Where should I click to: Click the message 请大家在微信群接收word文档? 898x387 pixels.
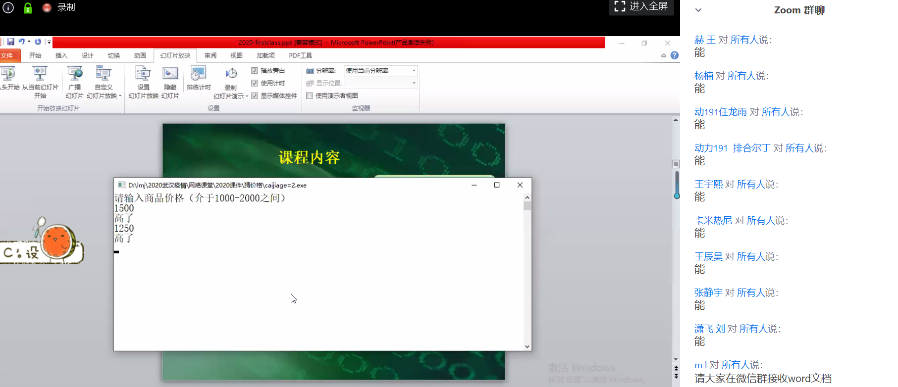(x=763, y=378)
